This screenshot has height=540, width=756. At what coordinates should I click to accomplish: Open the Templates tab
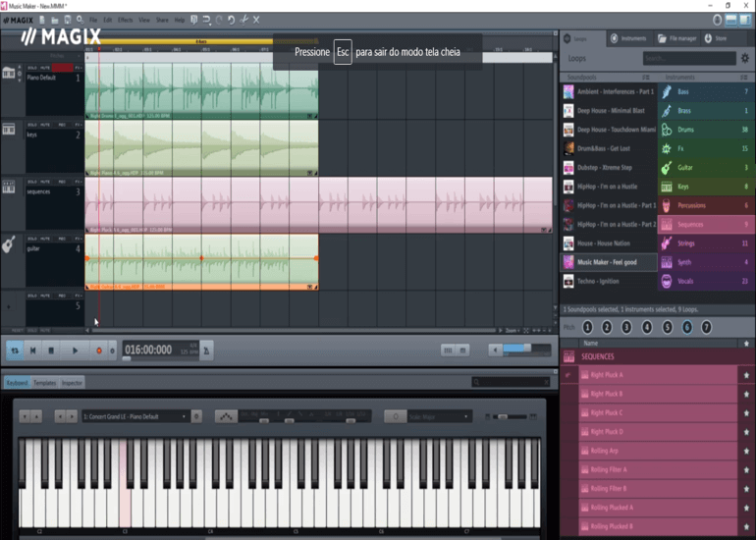(45, 383)
